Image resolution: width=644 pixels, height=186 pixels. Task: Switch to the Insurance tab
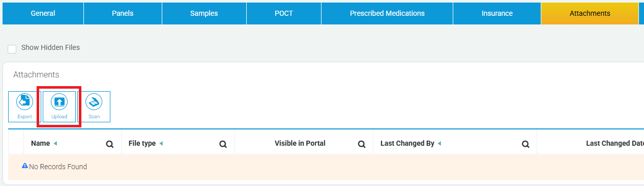(497, 13)
